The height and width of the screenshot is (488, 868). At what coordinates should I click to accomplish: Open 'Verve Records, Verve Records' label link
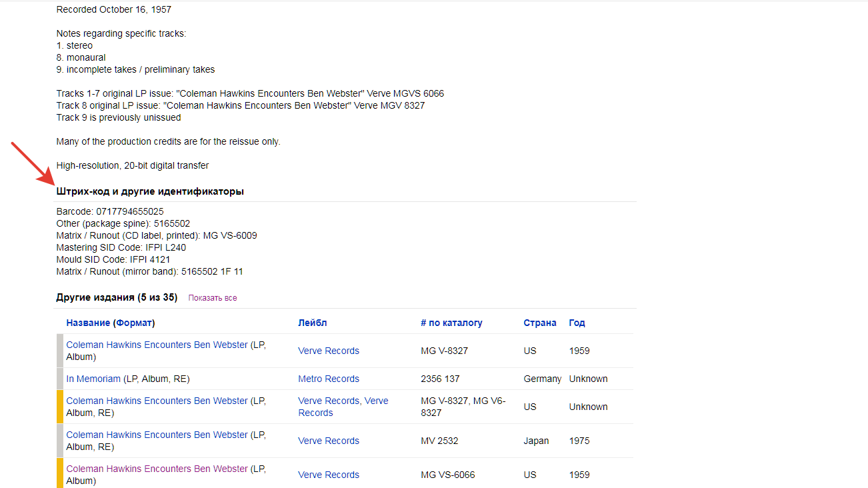click(343, 407)
